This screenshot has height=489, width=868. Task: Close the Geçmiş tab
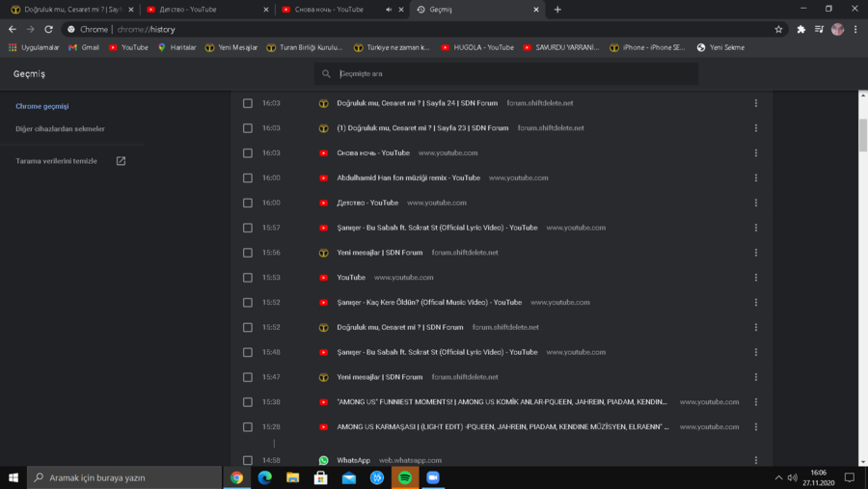(x=536, y=10)
